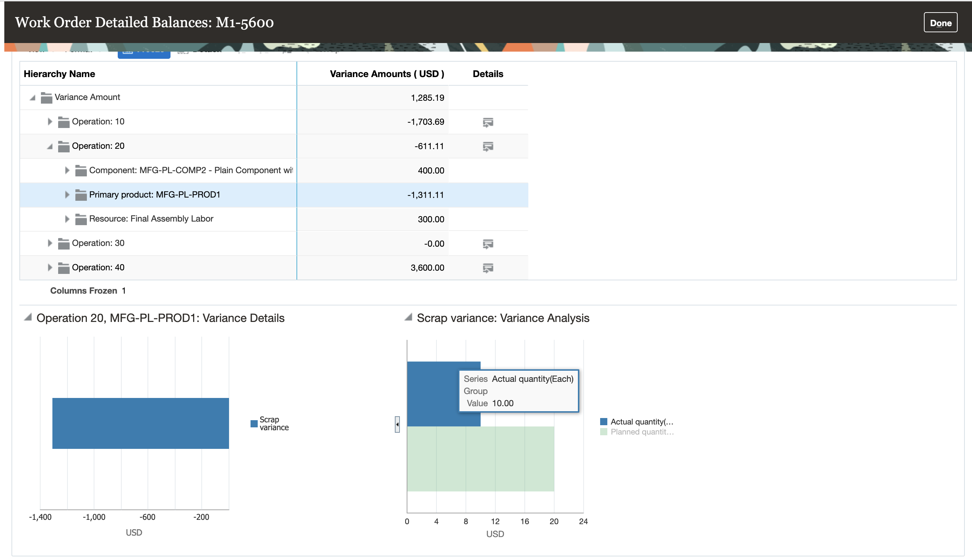Expand the Operation: 10 node
The width and height of the screenshot is (972, 560).
[50, 122]
